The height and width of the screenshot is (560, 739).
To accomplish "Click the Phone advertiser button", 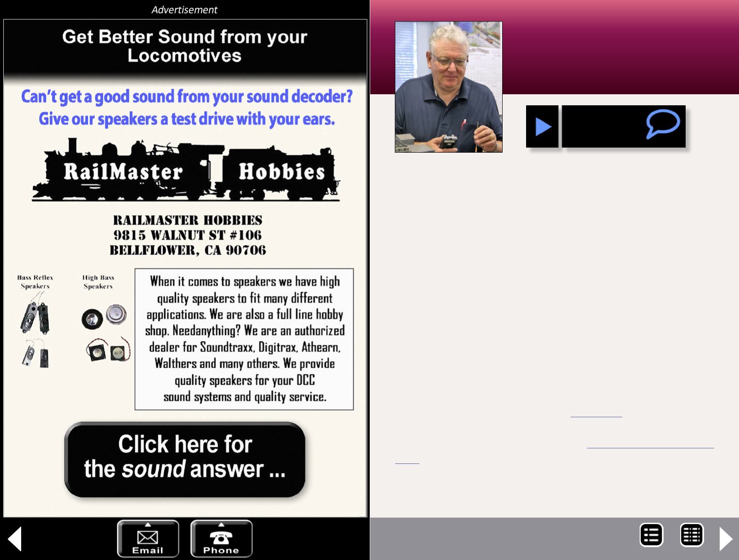I will click(x=221, y=538).
